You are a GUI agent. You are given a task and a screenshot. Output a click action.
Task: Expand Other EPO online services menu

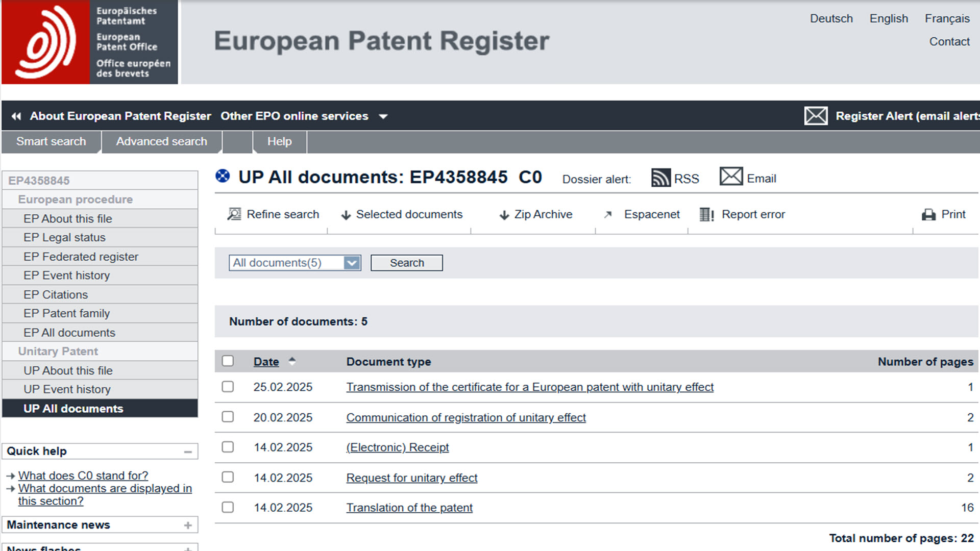coord(383,116)
